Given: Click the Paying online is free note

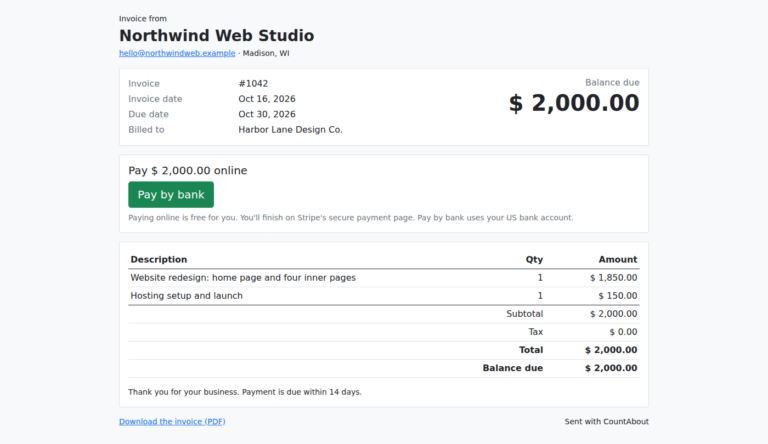Looking at the screenshot, I should tap(351, 218).
